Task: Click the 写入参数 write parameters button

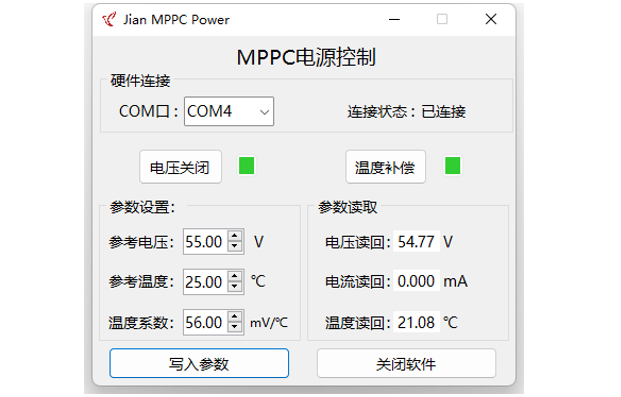Action: click(199, 363)
